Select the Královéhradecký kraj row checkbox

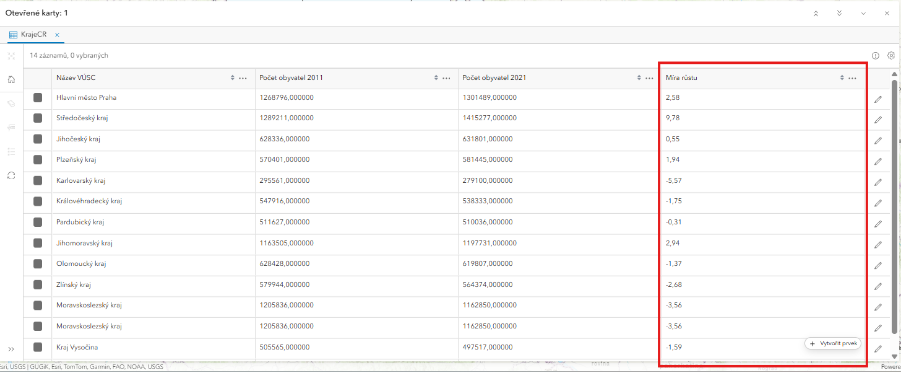point(38,201)
